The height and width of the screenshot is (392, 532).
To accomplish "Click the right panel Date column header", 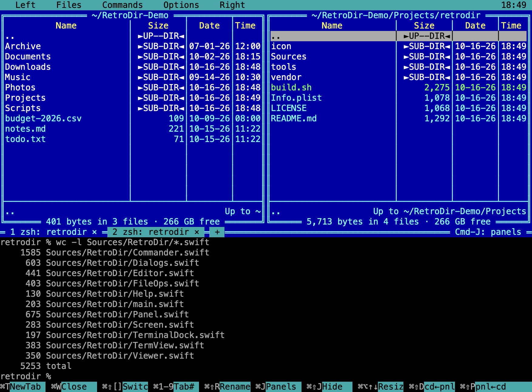I will click(x=475, y=26).
